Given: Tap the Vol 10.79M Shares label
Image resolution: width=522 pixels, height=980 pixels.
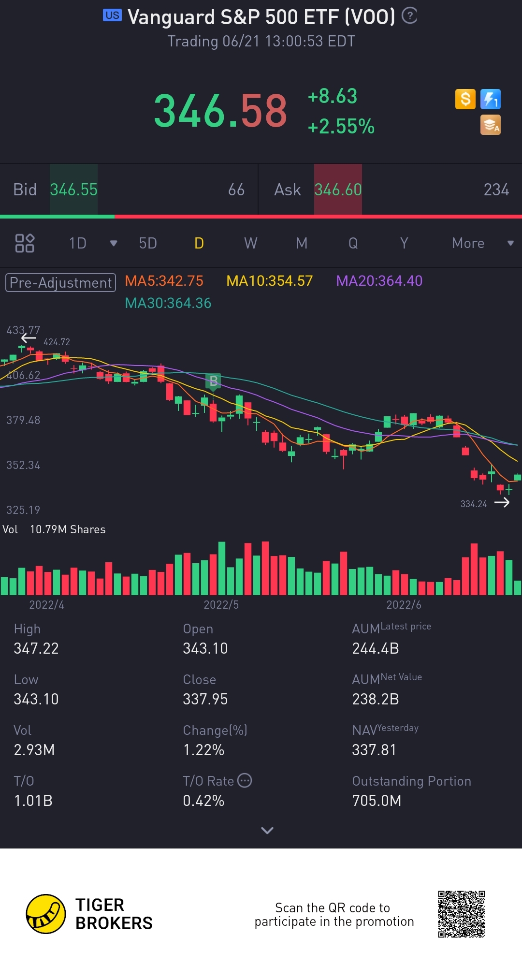Looking at the screenshot, I should 54,529.
